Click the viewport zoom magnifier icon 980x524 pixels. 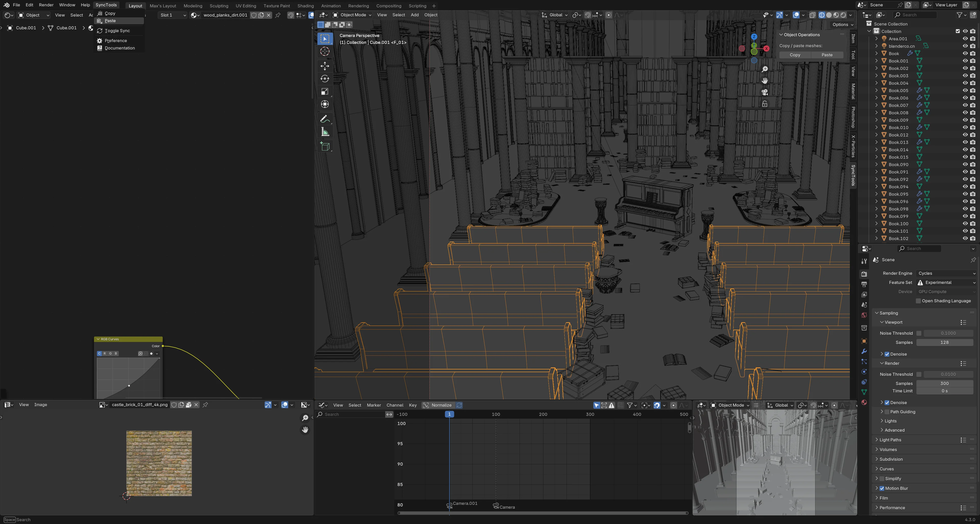click(765, 69)
